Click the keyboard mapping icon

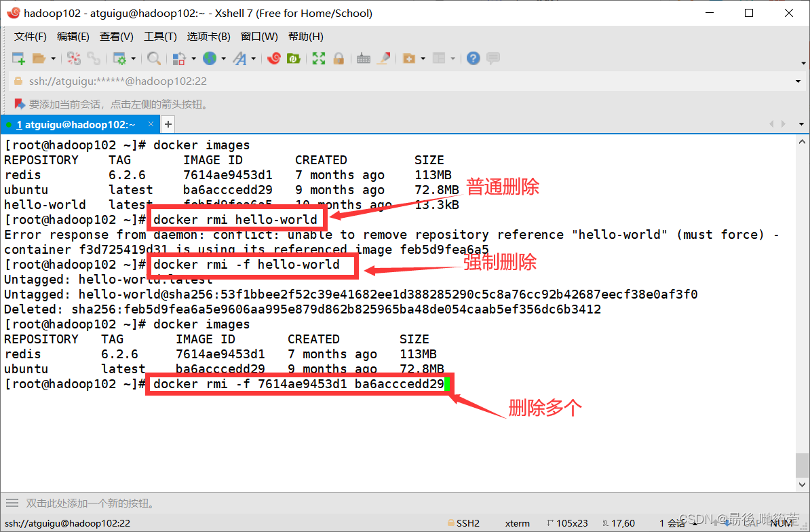(x=364, y=58)
